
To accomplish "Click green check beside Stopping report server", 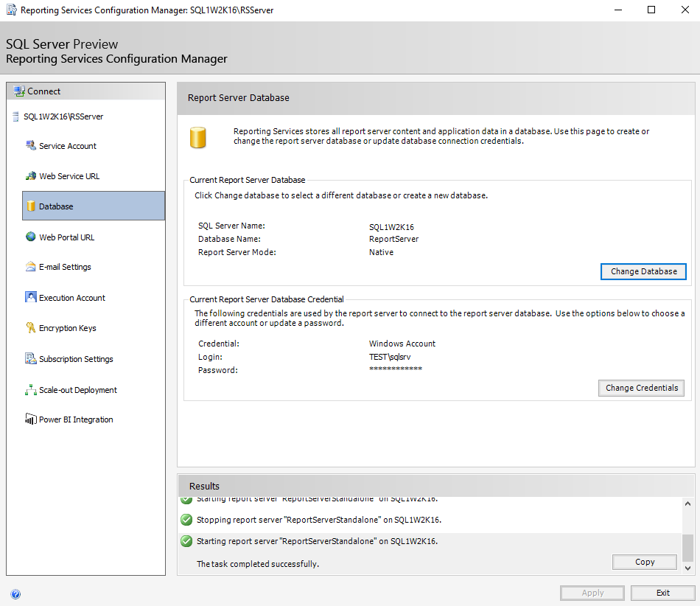I will pyautogui.click(x=186, y=520).
